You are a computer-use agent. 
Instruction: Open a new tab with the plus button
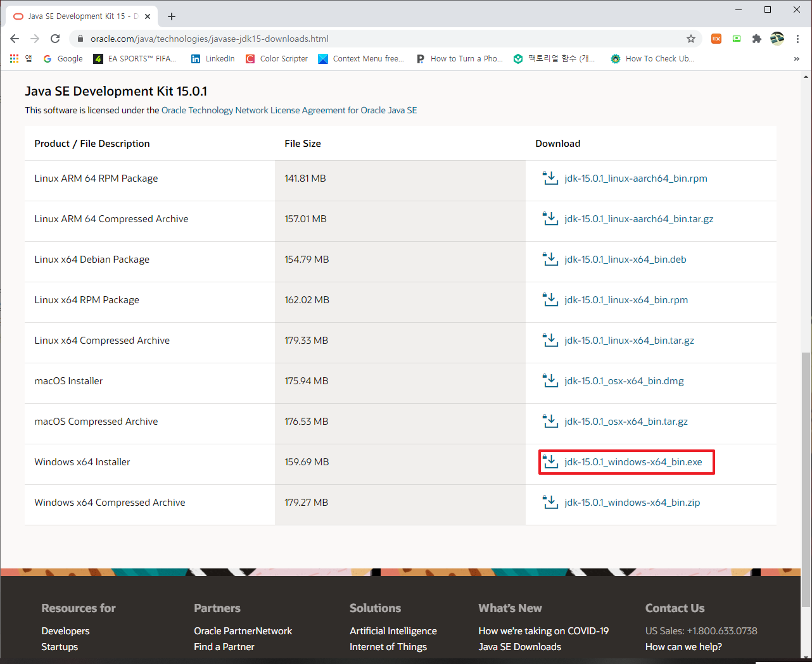click(x=172, y=16)
